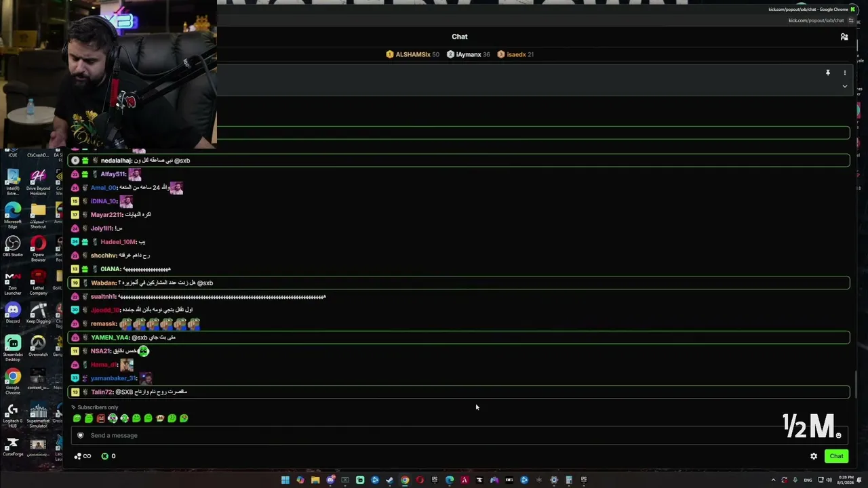Viewport: 868px width, 488px height.
Task: Open Google Chrome desktop shortcut
Action: click(x=13, y=382)
